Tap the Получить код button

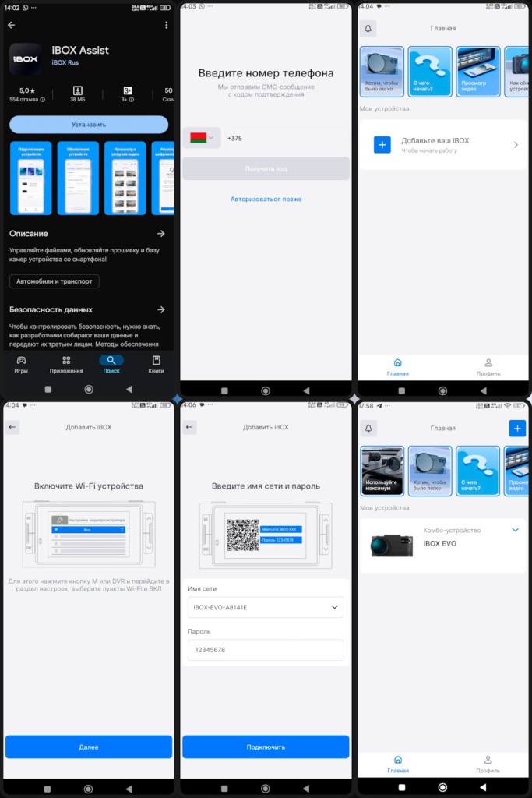(266, 168)
